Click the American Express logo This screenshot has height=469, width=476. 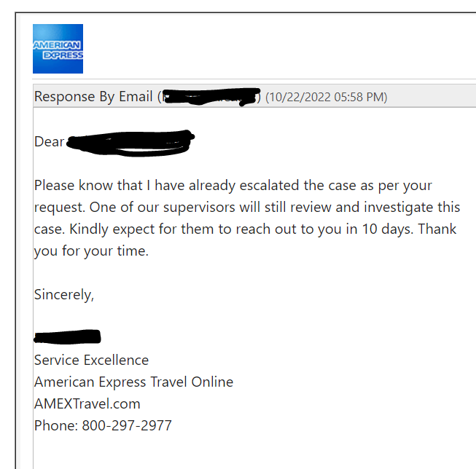[58, 49]
